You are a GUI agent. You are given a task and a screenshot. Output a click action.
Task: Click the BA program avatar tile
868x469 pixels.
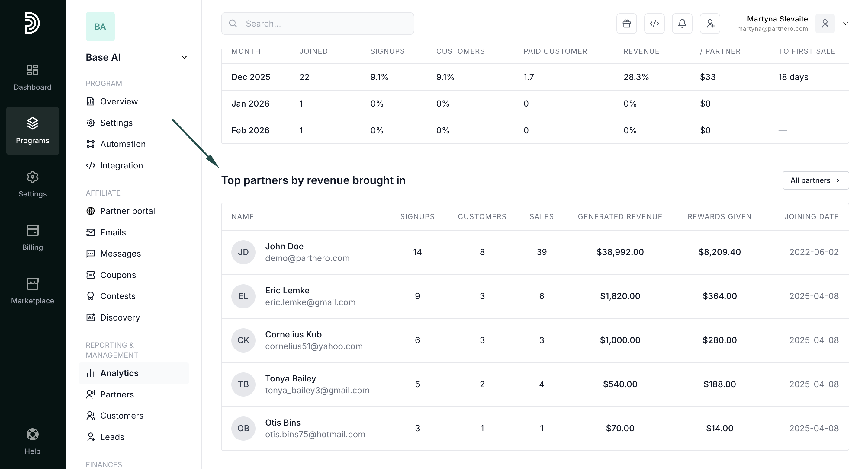[x=100, y=27]
